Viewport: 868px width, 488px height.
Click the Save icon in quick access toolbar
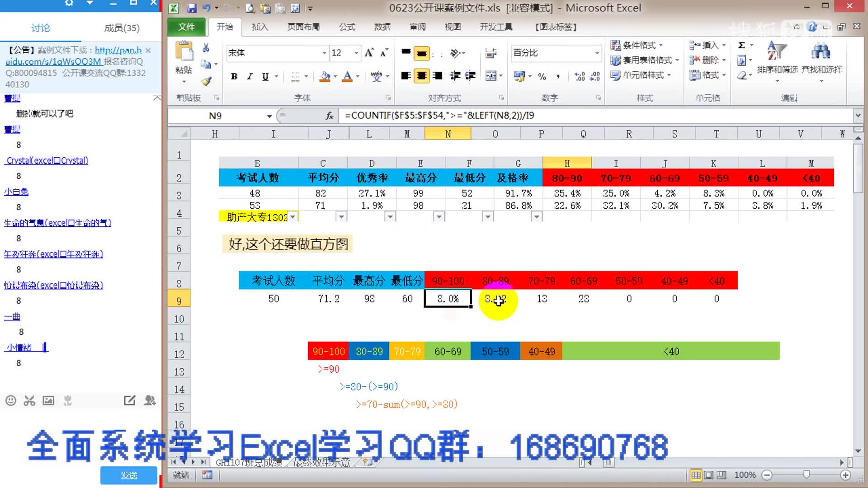coord(192,8)
